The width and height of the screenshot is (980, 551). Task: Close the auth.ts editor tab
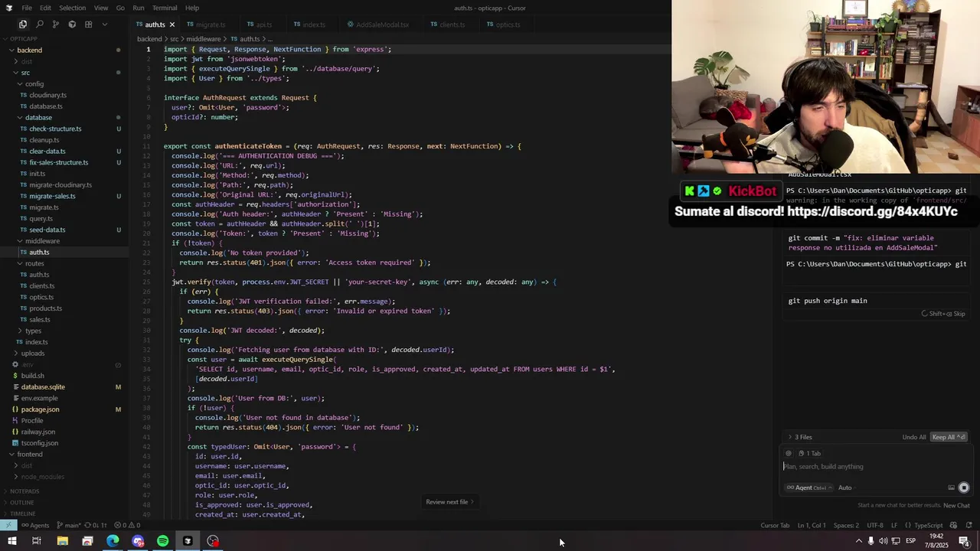pos(171,24)
